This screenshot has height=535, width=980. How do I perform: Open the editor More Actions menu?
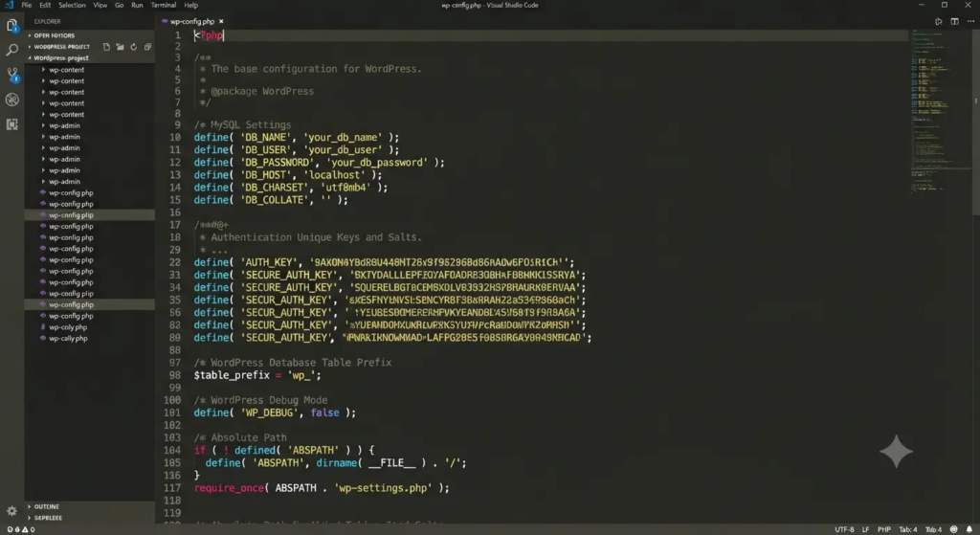970,21
